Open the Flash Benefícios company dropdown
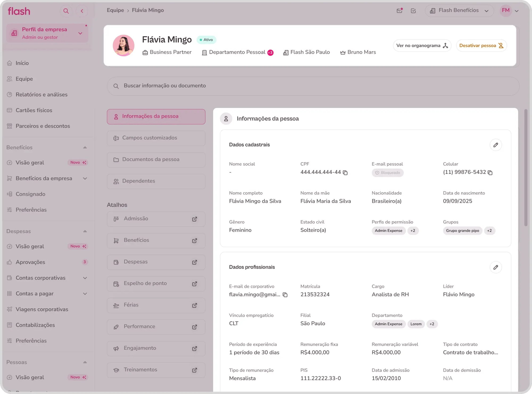The height and width of the screenshot is (394, 532). 459,11
